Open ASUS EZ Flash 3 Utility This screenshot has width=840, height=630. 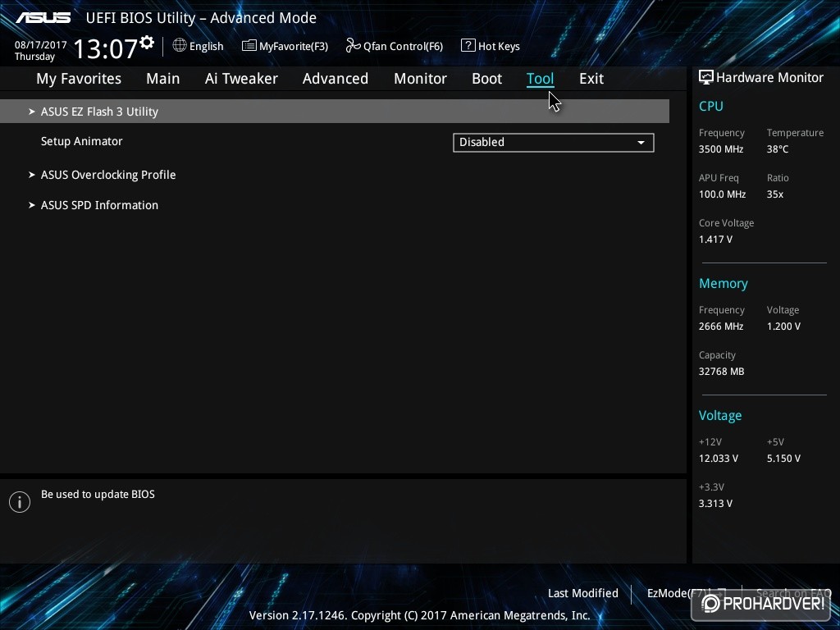[x=335, y=112]
